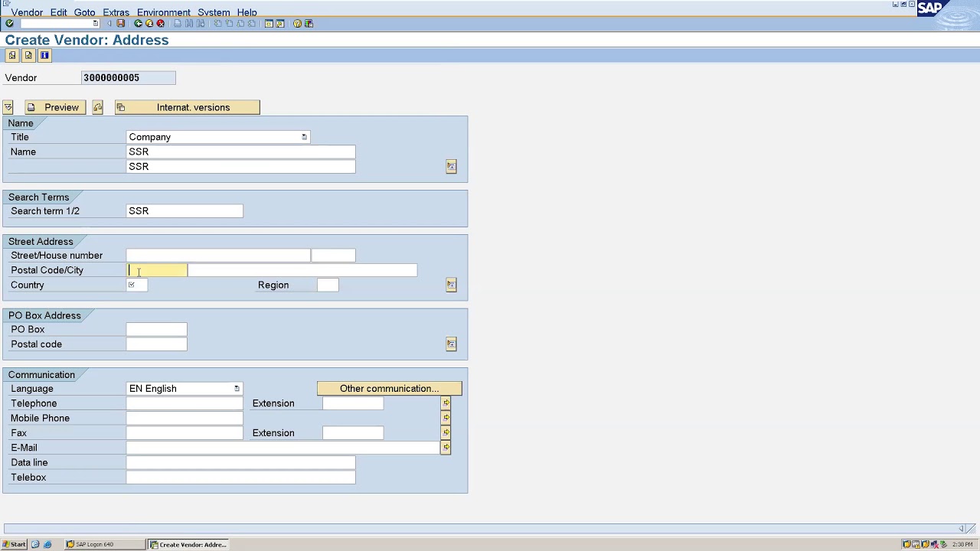Click the Telephone Extension field
Viewport: 980px width, 551px height.
(353, 403)
